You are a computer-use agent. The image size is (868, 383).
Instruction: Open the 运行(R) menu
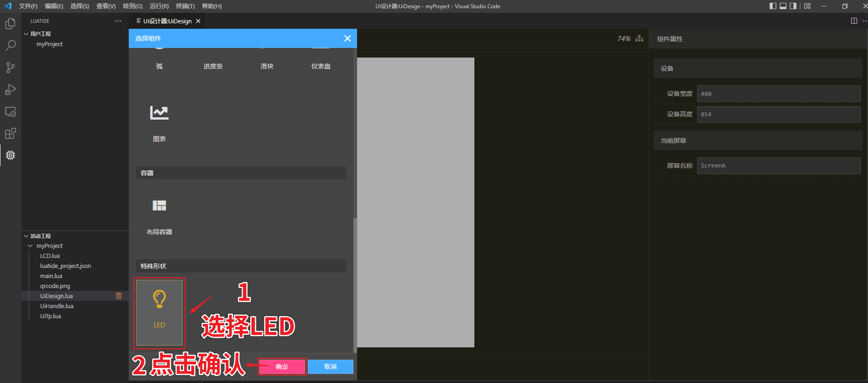tap(159, 6)
